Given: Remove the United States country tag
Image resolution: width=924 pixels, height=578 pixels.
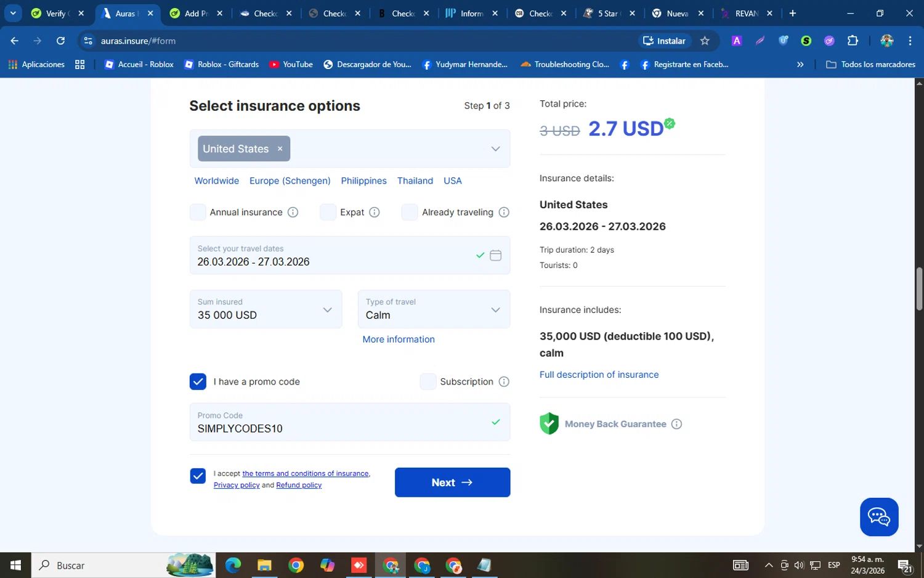Looking at the screenshot, I should click(280, 149).
